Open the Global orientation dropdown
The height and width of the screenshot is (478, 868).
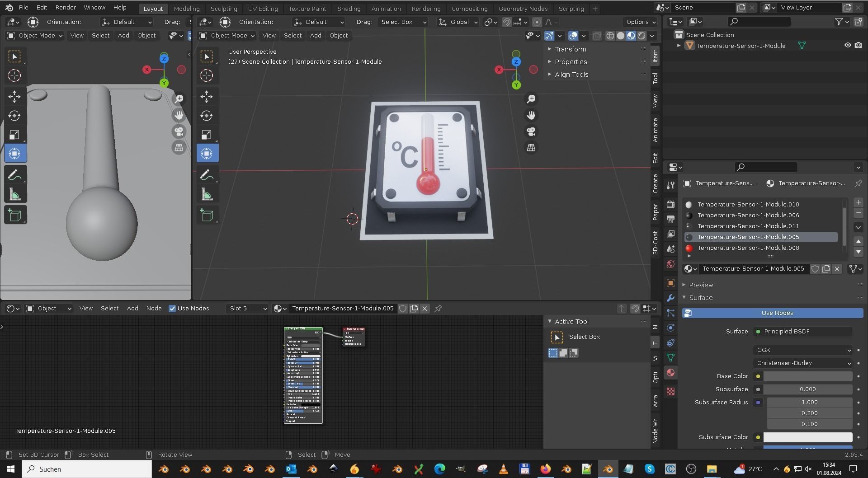pyautogui.click(x=458, y=22)
